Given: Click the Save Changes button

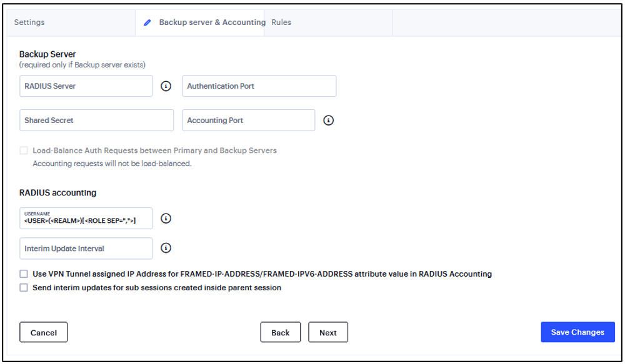Looking at the screenshot, I should (577, 332).
